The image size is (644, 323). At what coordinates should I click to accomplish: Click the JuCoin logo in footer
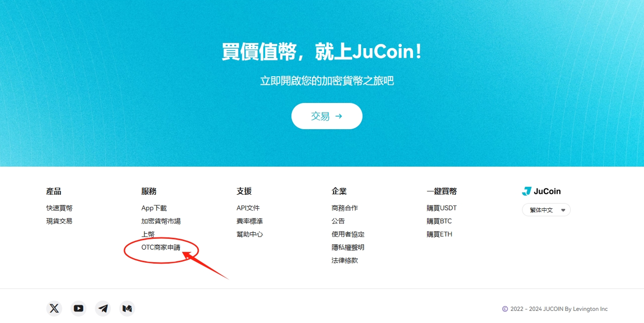[x=541, y=191]
